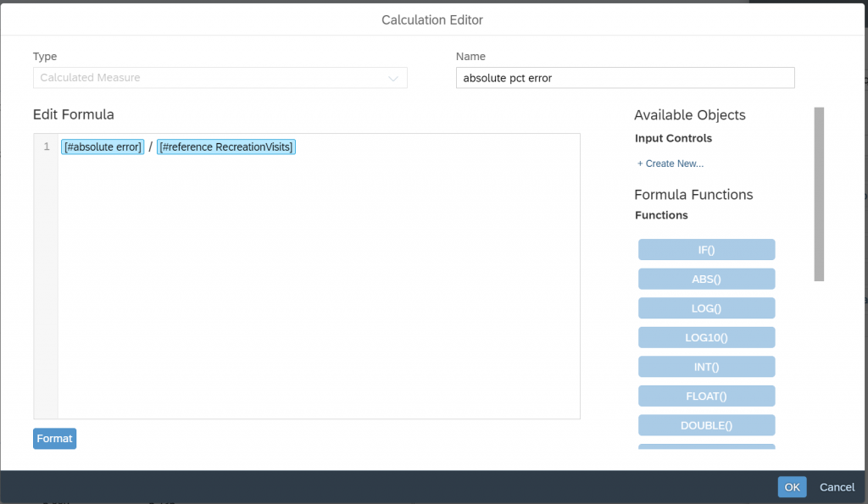Viewport: 868px width, 504px height.
Task: Click the Format button
Action: (x=54, y=439)
